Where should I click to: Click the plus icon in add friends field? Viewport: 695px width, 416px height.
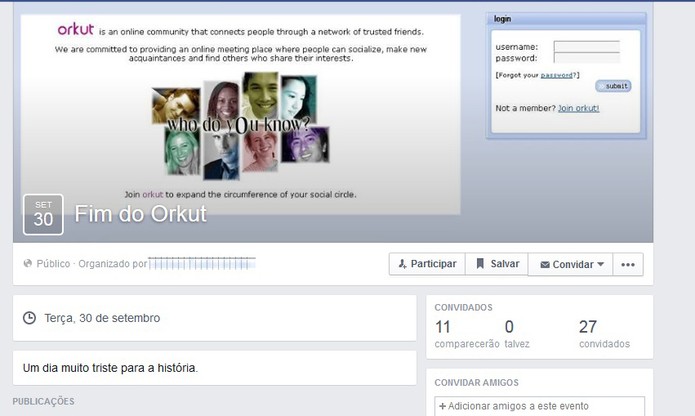(x=442, y=406)
